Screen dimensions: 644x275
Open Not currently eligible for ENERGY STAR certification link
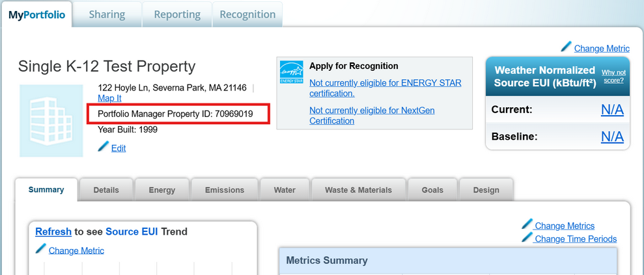385,88
